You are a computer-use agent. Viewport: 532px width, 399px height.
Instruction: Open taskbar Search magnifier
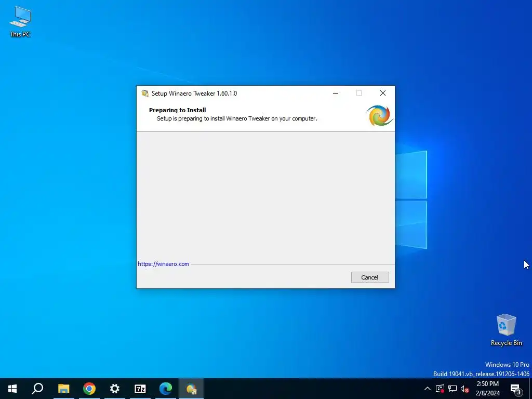(37, 389)
